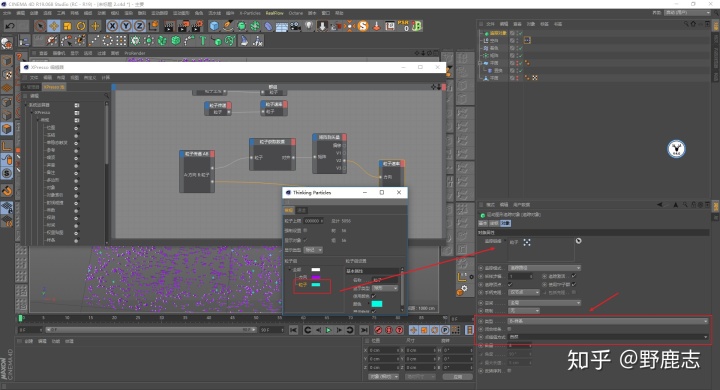Click the Light bulb icon
720x390 pixels.
(309, 26)
